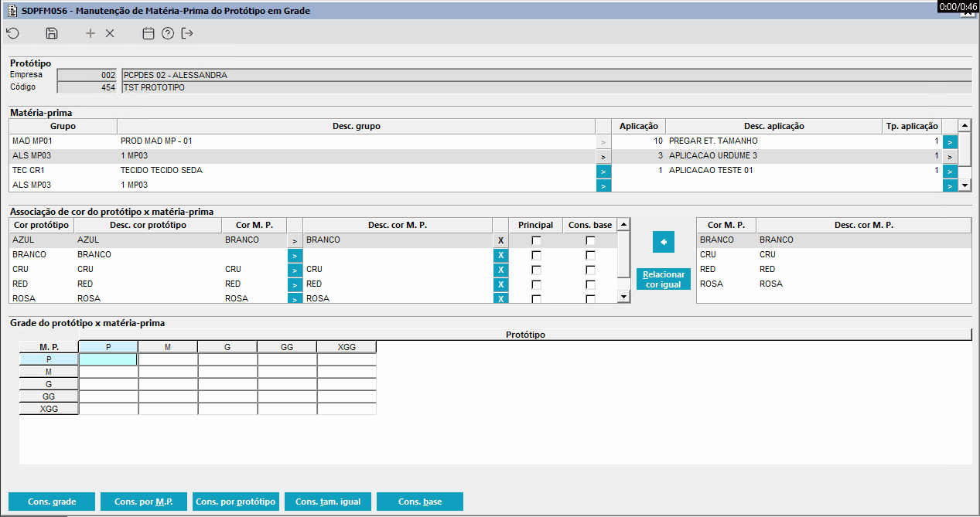Click the X delete-record toolbar icon
The height and width of the screenshot is (517, 980).
click(x=110, y=33)
